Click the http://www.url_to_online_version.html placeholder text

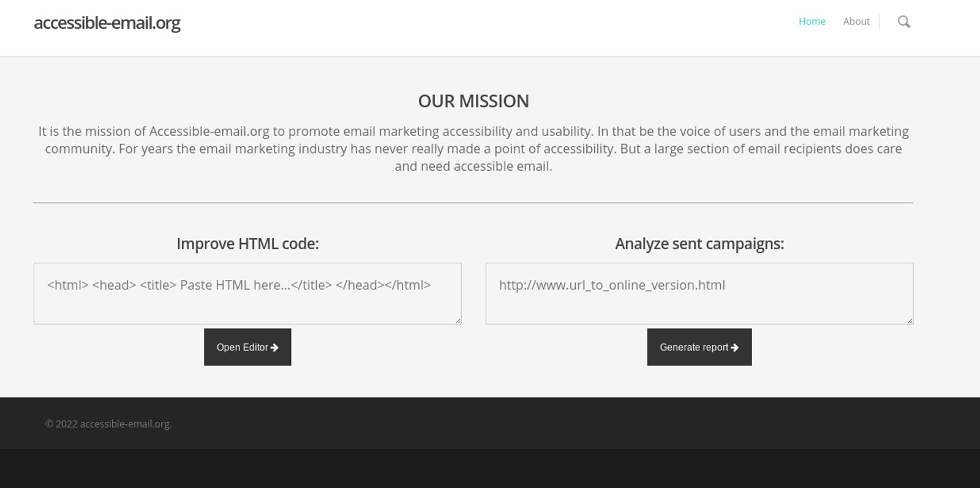point(612,285)
